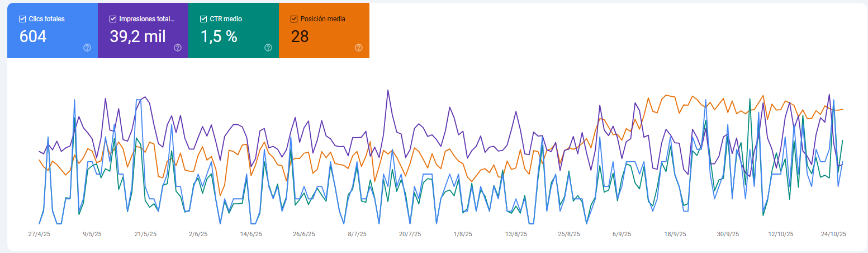Click the 27/4/25 date label on axis
Screen dimensions: 868x253
coord(39,235)
